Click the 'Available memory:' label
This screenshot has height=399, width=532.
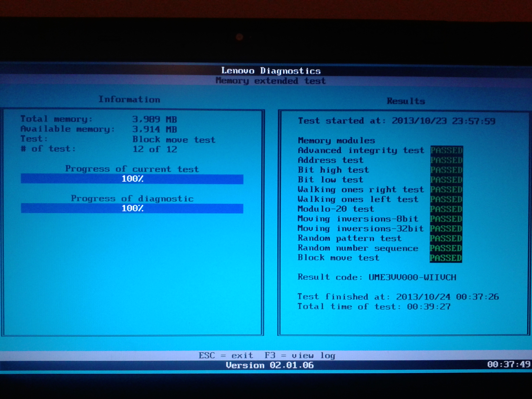click(68, 129)
